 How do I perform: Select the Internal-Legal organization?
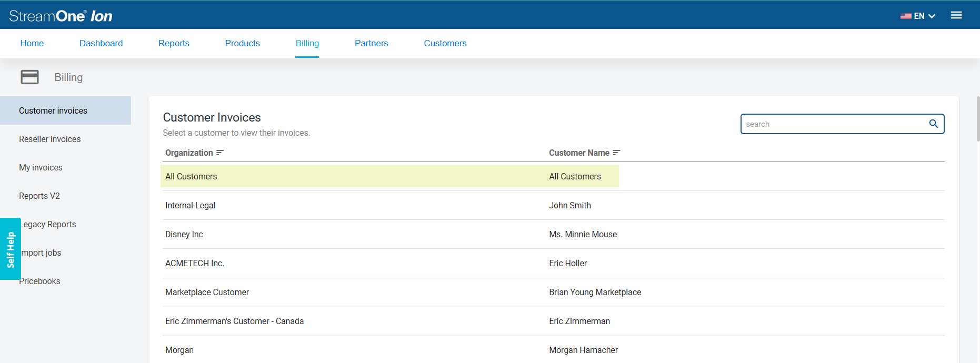[190, 205]
